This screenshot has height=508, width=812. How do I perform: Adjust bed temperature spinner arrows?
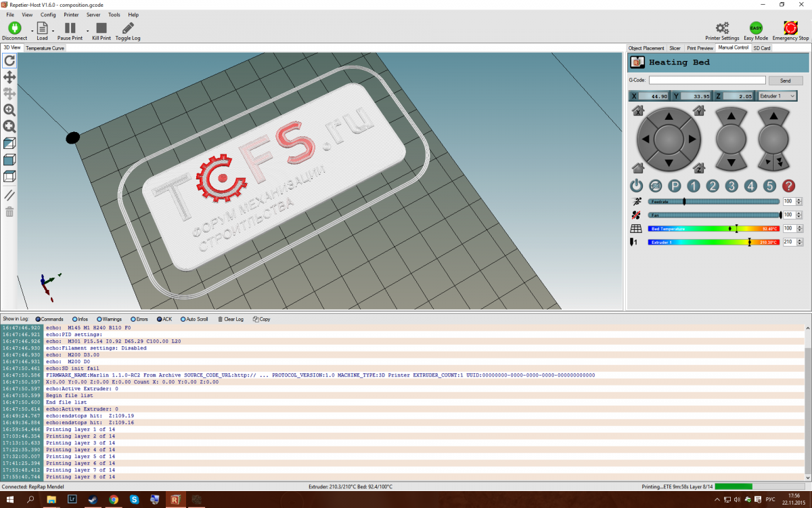point(799,228)
